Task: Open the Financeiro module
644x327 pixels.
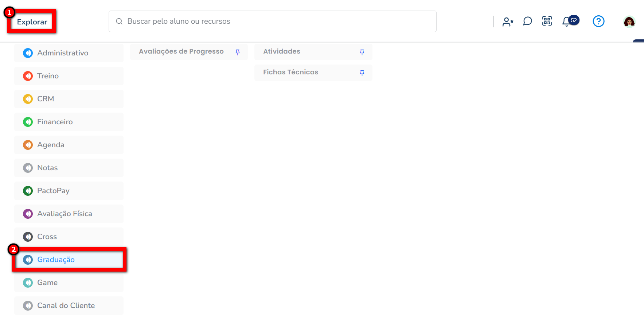Action: (x=55, y=122)
